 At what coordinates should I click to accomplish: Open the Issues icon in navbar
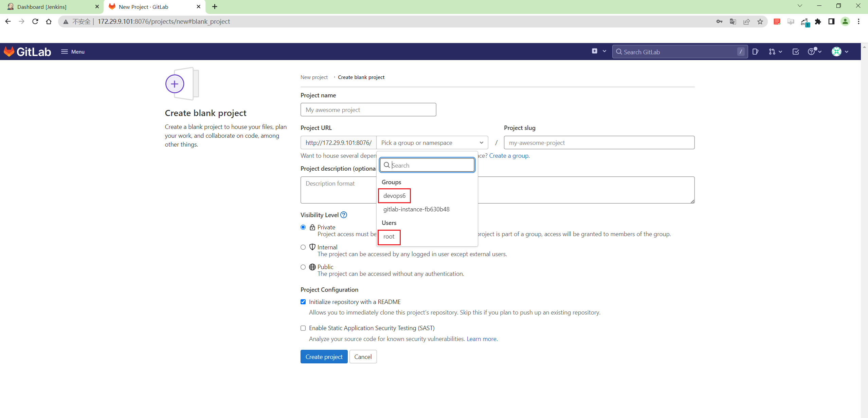755,52
